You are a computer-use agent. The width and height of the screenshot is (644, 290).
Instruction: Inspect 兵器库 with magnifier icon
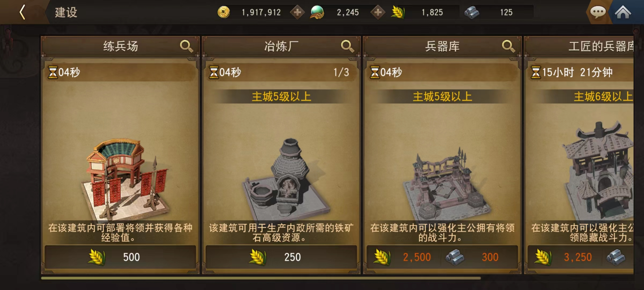[x=508, y=46]
